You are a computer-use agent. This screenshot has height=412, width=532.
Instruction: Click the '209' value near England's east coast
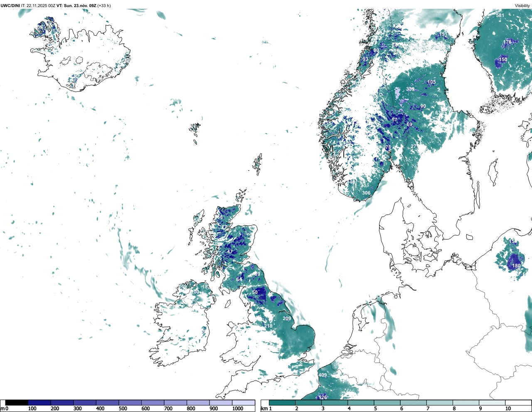click(x=287, y=318)
